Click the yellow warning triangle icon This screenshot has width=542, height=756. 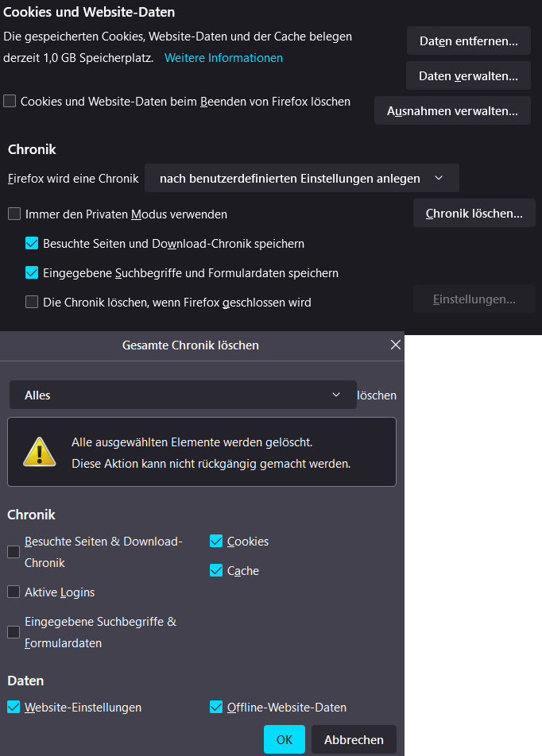[x=39, y=452]
